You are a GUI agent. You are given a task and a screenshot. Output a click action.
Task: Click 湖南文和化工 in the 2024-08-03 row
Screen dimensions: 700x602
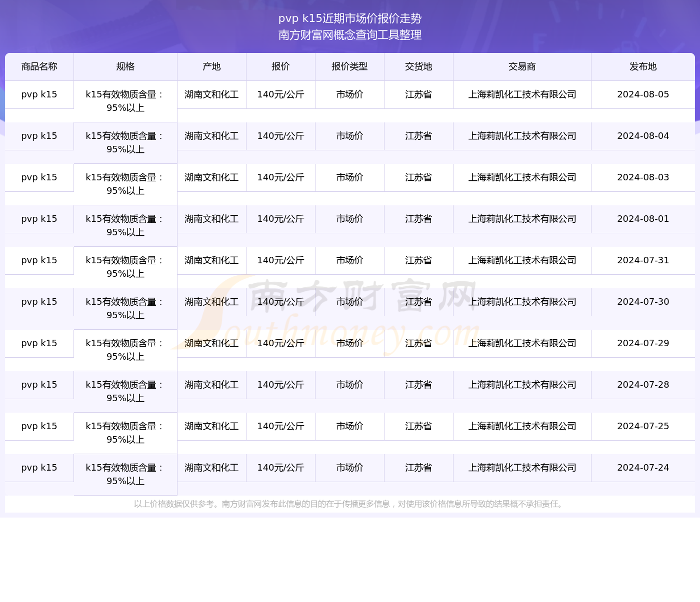coord(211,177)
